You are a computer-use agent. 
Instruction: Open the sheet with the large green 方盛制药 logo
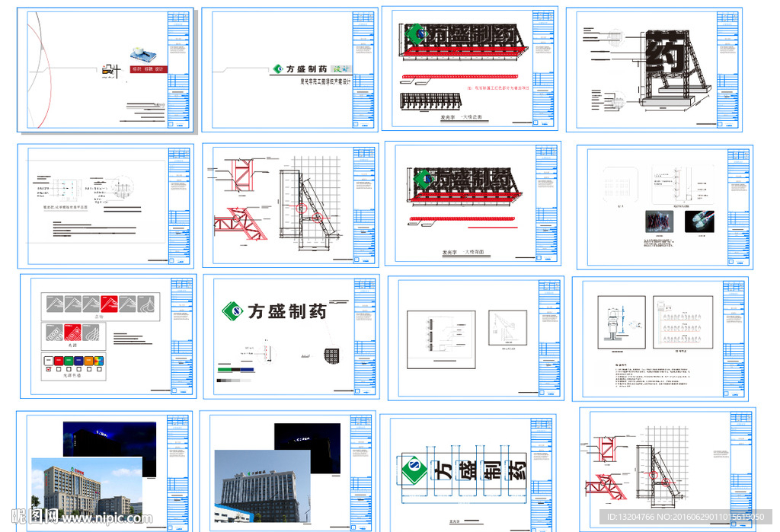[291, 336]
